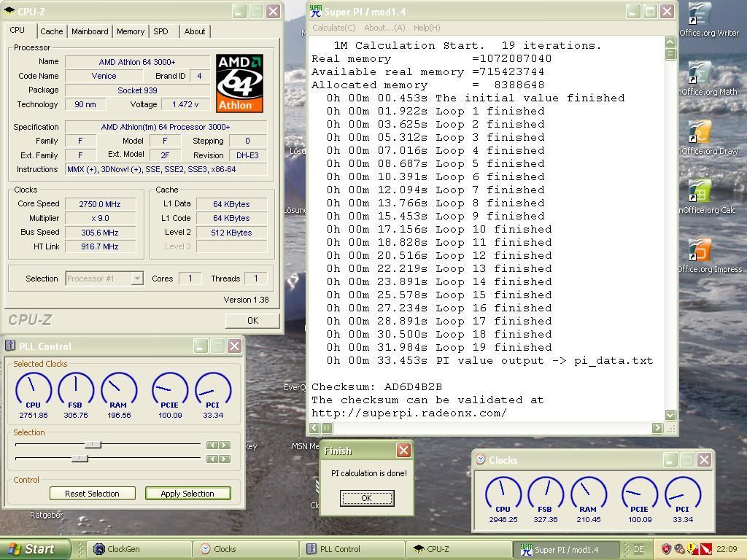Click the Bus Speed value 305.6 MHz
747x560 pixels.
pyautogui.click(x=100, y=233)
